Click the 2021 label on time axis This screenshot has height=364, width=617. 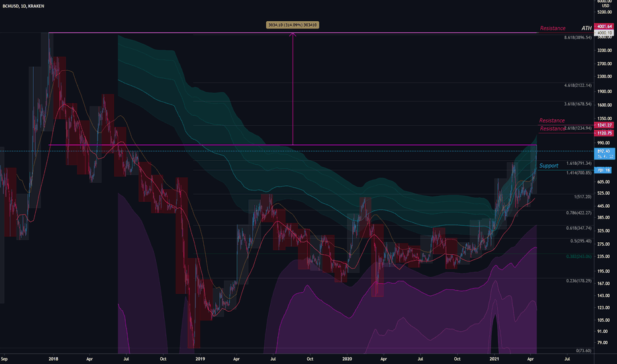(x=494, y=359)
